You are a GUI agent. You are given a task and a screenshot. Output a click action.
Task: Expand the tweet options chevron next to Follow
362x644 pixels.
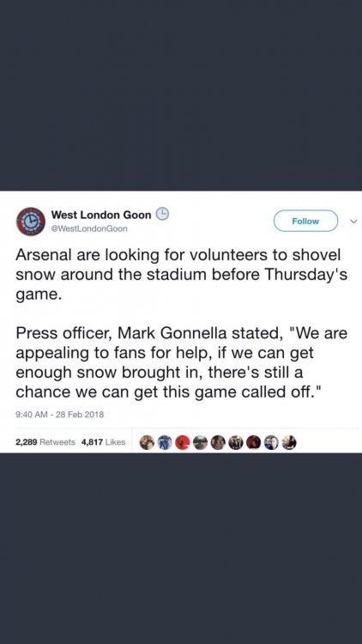[353, 221]
